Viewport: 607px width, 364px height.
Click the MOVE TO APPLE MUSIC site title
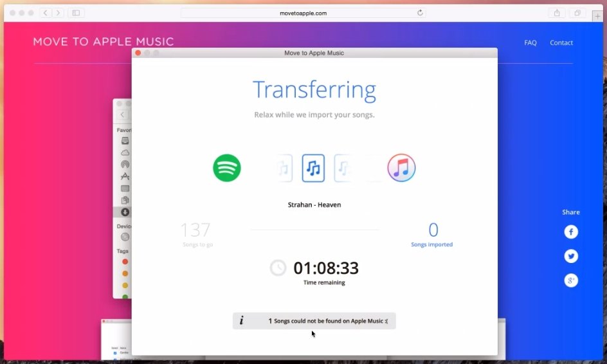(104, 41)
